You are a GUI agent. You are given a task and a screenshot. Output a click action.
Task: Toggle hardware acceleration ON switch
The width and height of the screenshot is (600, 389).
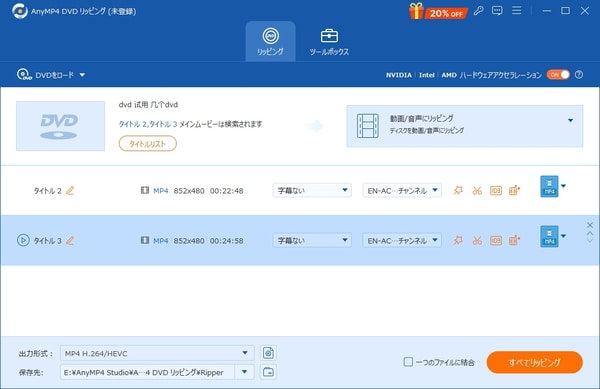tap(558, 75)
